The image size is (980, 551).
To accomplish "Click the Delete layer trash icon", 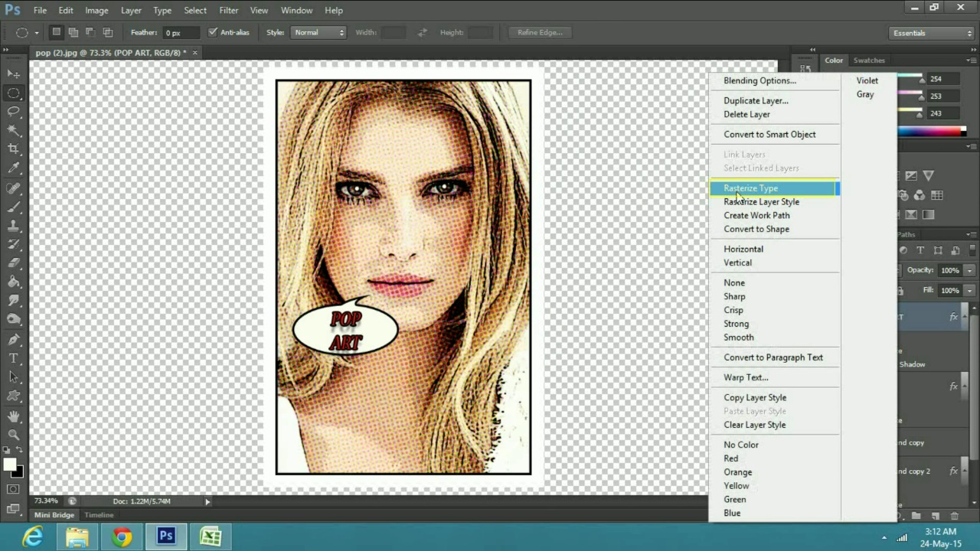I will coord(954,517).
